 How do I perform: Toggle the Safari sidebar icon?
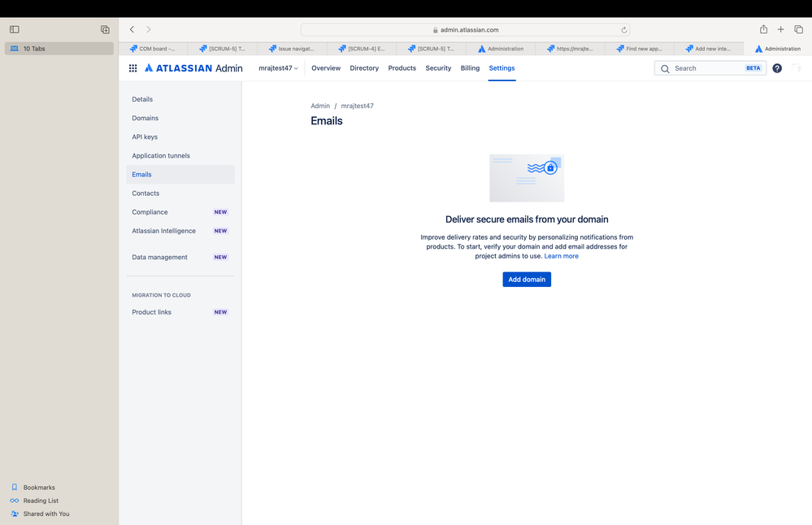click(x=15, y=29)
